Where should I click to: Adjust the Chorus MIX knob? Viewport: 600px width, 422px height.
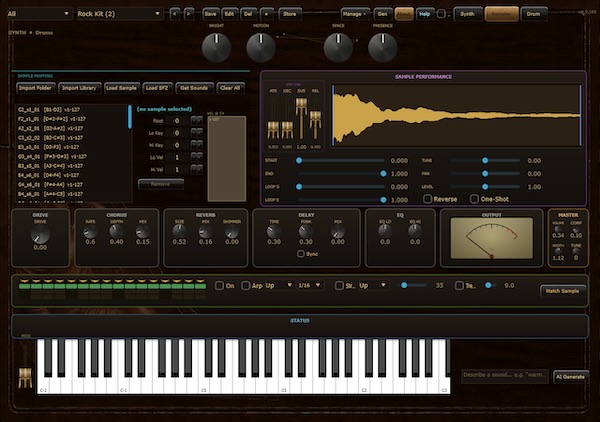tap(143, 231)
